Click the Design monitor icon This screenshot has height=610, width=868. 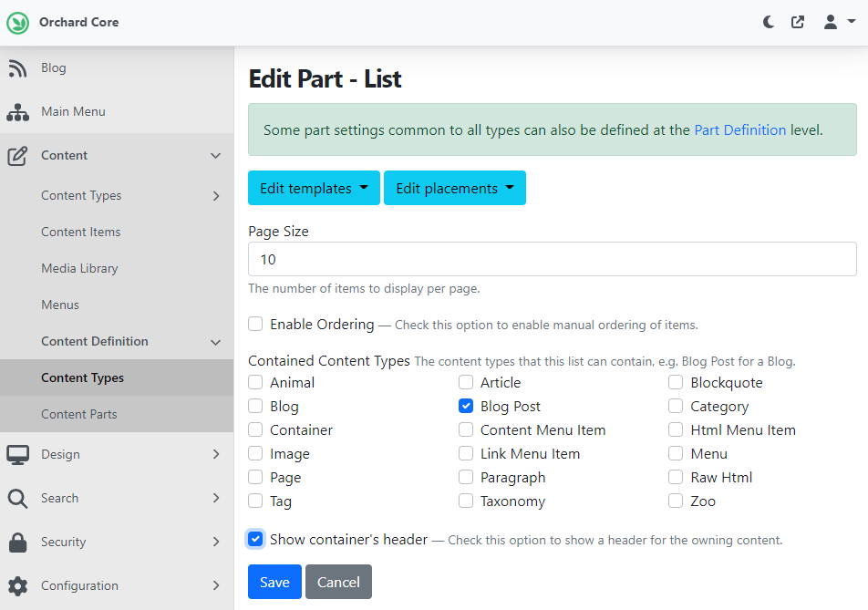tap(17, 454)
